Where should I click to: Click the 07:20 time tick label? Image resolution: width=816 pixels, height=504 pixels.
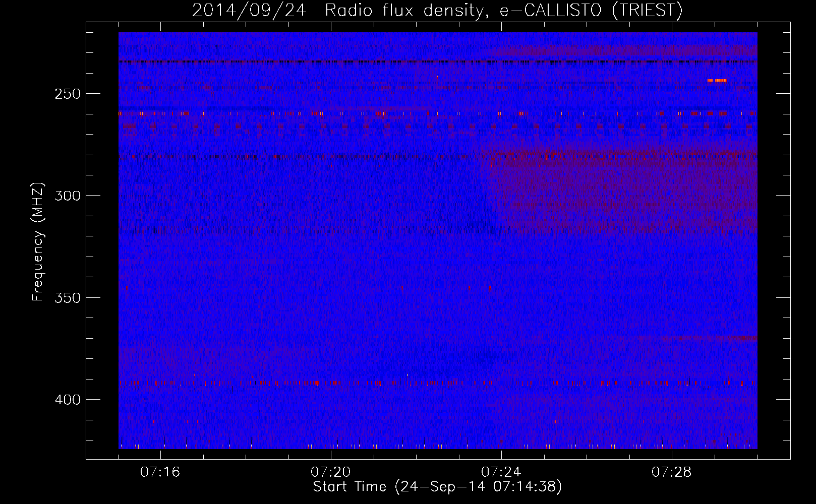(x=330, y=472)
